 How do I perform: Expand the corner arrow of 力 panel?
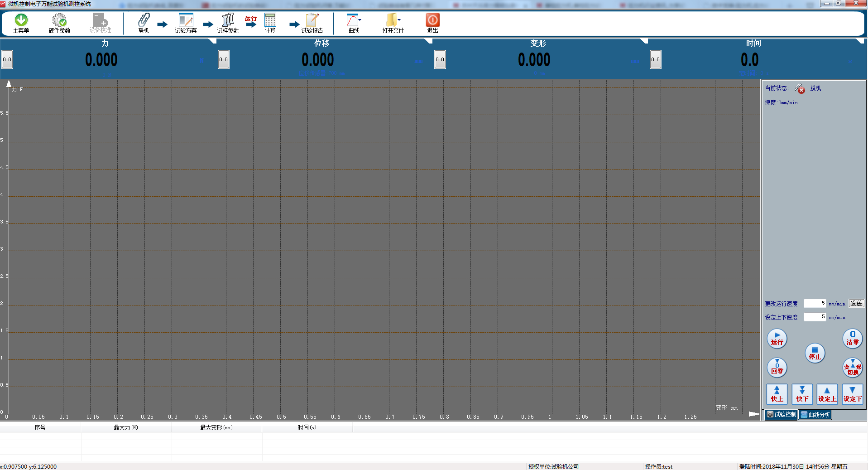(212, 41)
